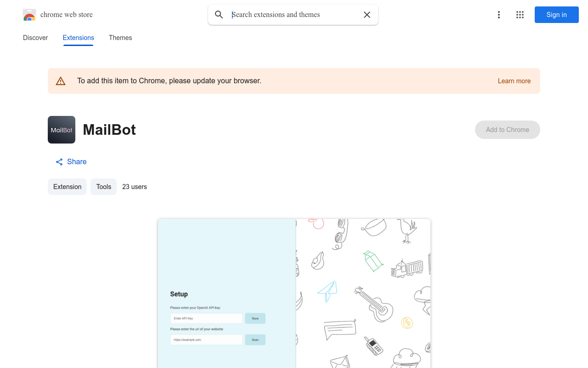This screenshot has width=588, height=368.
Task: Open the Google apps grid icon
Action: tap(520, 15)
